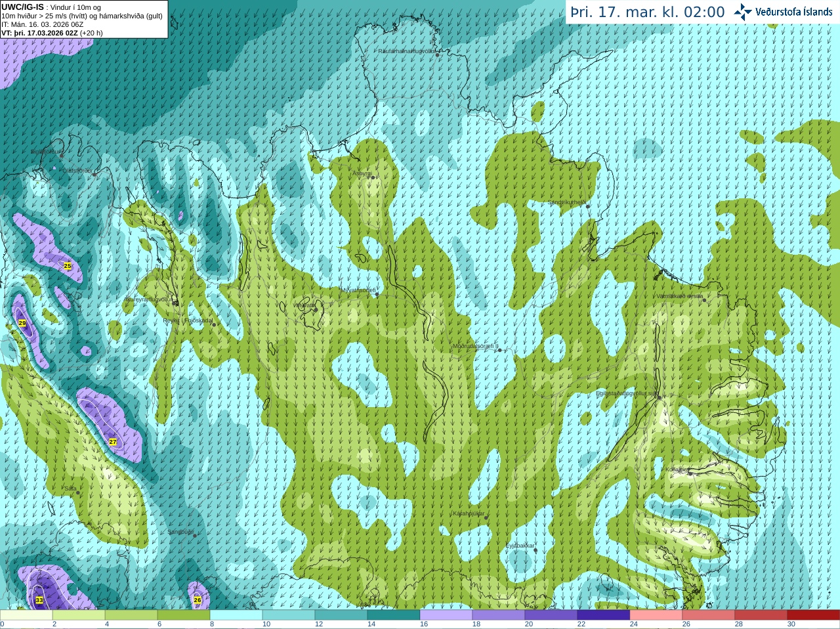This screenshot has width=840, height=629.
Task: Pick the 10–12 m/s legend swatch
Action: [289, 615]
